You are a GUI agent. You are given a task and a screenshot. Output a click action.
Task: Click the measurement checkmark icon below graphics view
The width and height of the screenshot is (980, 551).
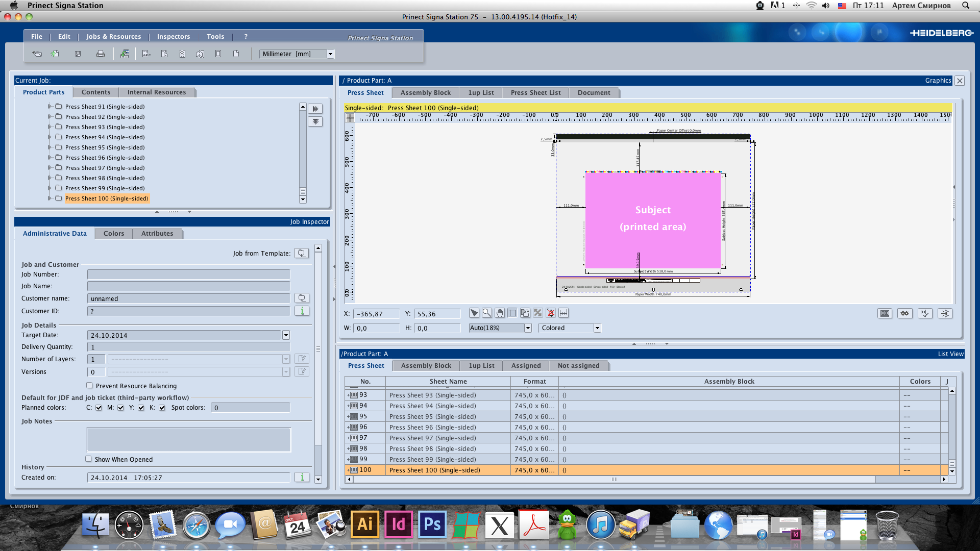click(924, 313)
